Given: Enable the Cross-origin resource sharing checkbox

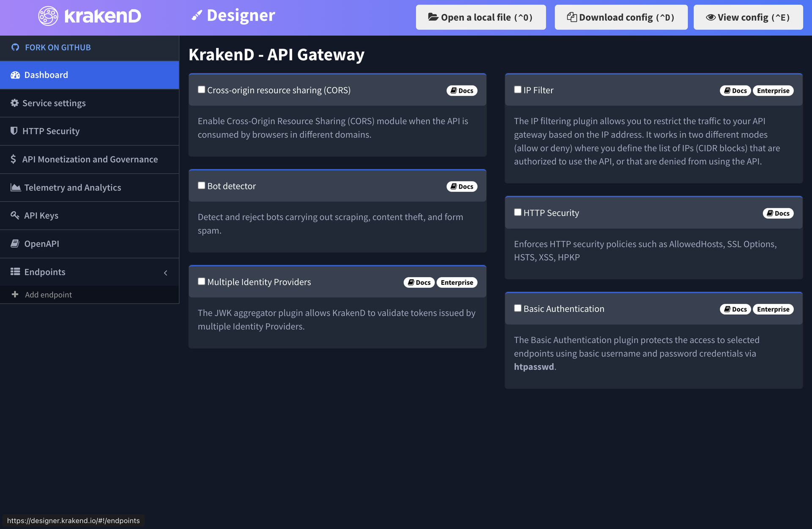Looking at the screenshot, I should 202,90.
